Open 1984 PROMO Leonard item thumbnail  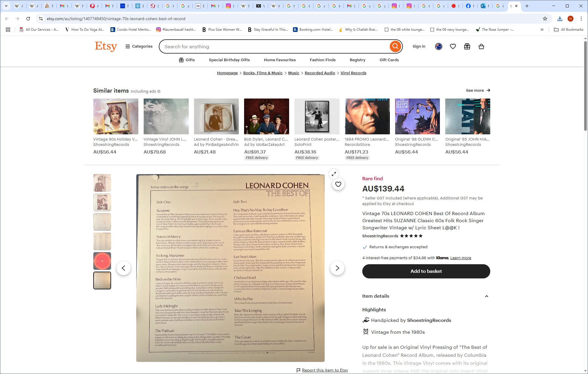pos(367,116)
